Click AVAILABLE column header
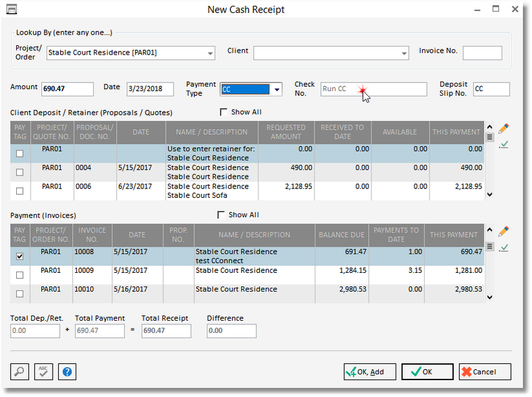532x397 pixels. pos(400,132)
